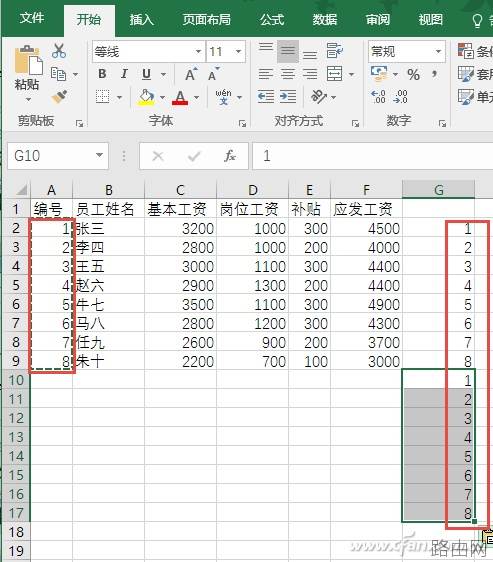This screenshot has width=493, height=562.
Task: Click the Merge and Center icon
Action: pos(335,74)
